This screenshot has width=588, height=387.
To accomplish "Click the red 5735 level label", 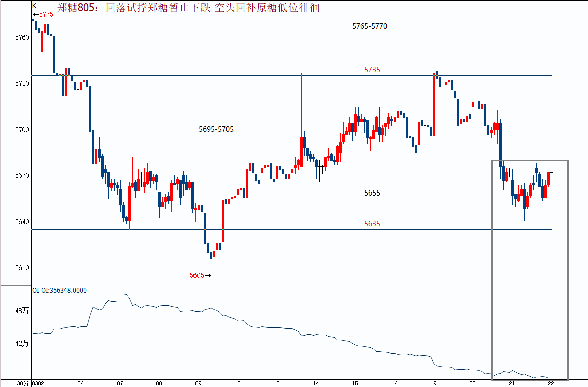I will click(x=372, y=70).
